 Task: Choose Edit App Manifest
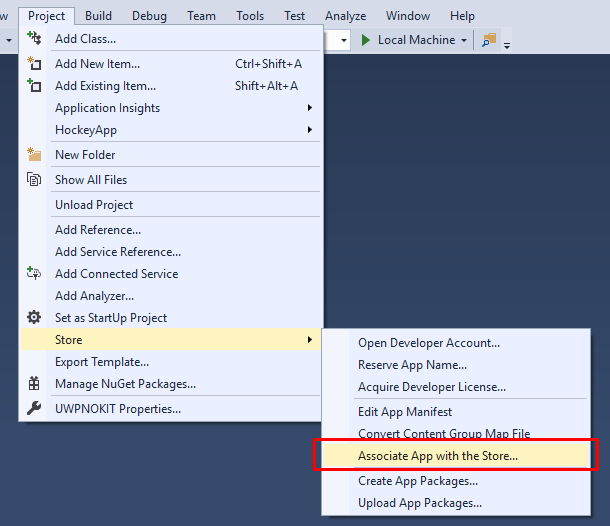456,412
